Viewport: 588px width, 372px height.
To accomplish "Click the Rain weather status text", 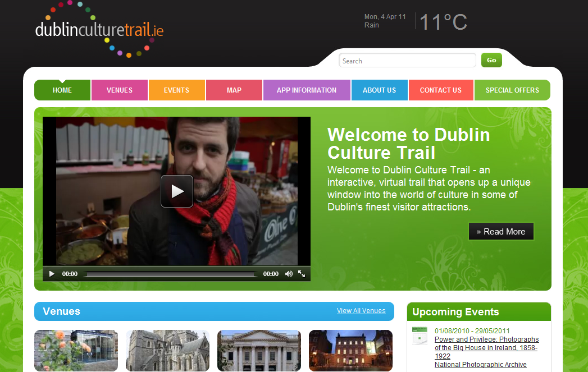I will [x=372, y=25].
